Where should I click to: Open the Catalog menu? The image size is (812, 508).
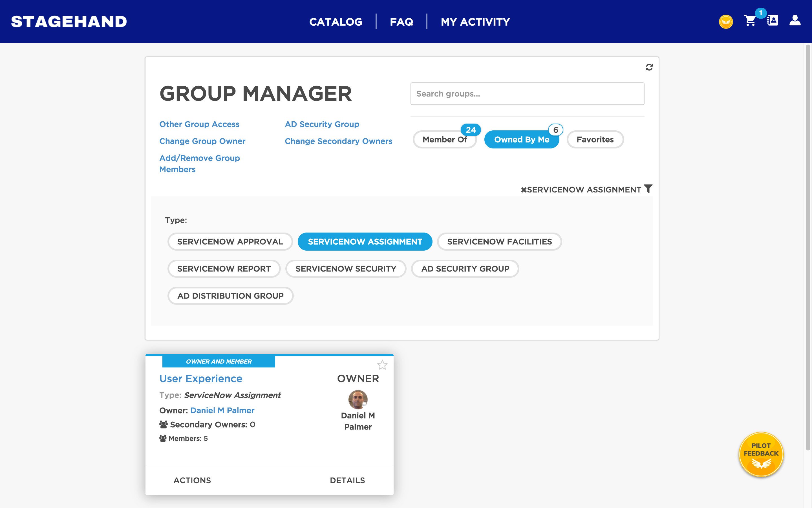click(336, 22)
